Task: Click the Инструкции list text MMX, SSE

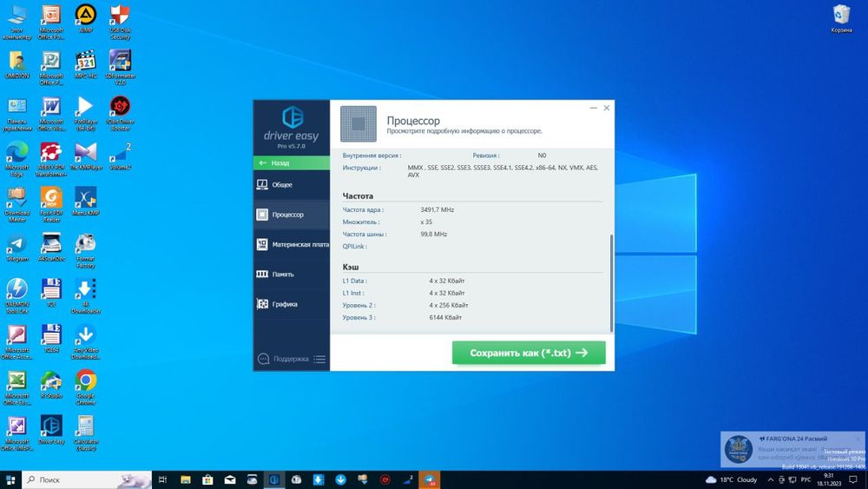Action: [x=503, y=171]
